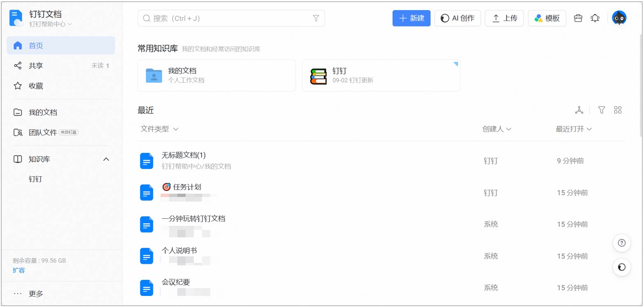Screen dimensions: 644x307
Task: Click the DingTalk Docs logo icon
Action: pos(16,18)
